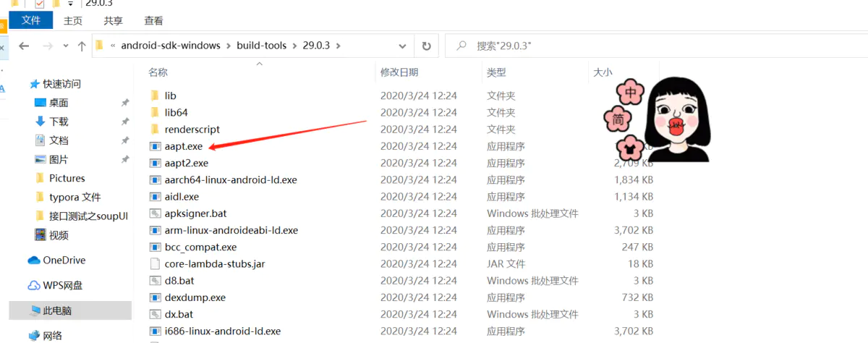Select the aapt2.exe application icon

154,163
